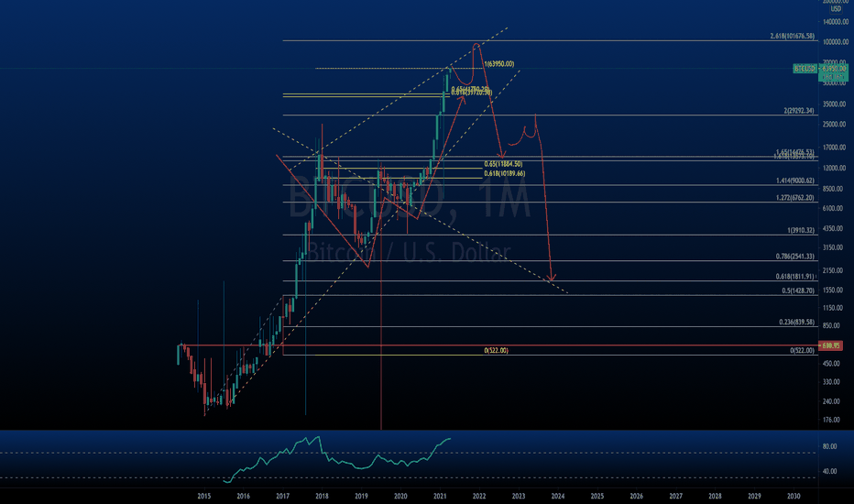Click the 2023 label on time axis
This screenshot has height=504, width=854.
click(x=519, y=496)
